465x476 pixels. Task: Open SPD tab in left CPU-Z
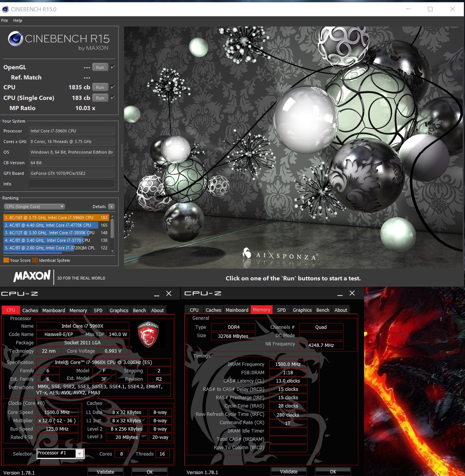click(98, 310)
